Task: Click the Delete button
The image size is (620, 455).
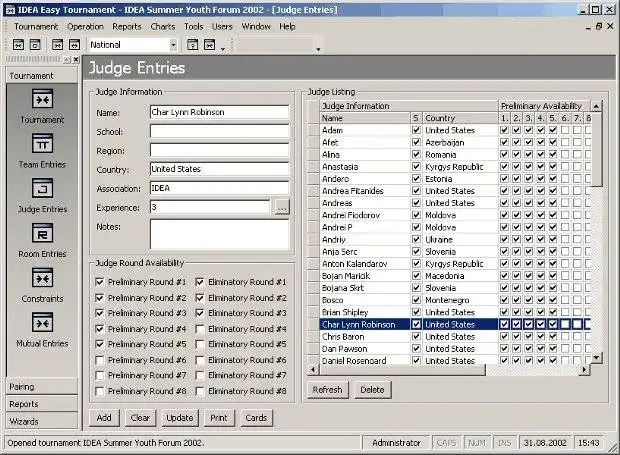Action: point(372,390)
